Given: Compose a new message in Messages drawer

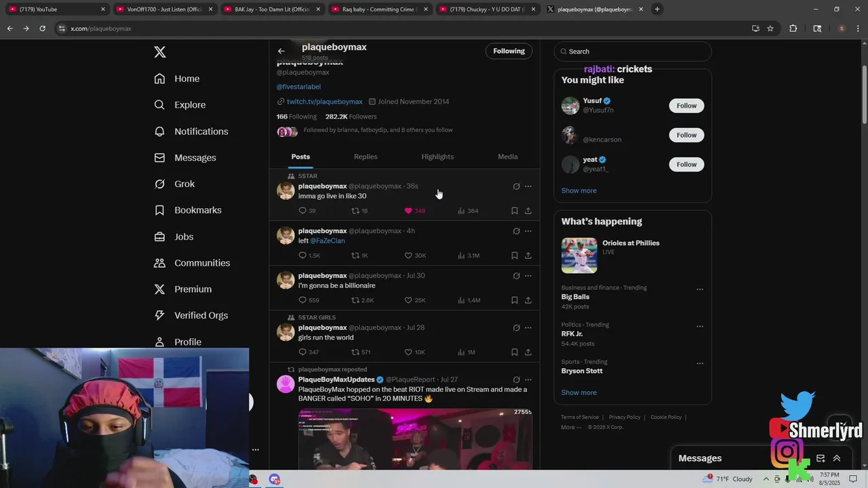Looking at the screenshot, I should pos(821,458).
